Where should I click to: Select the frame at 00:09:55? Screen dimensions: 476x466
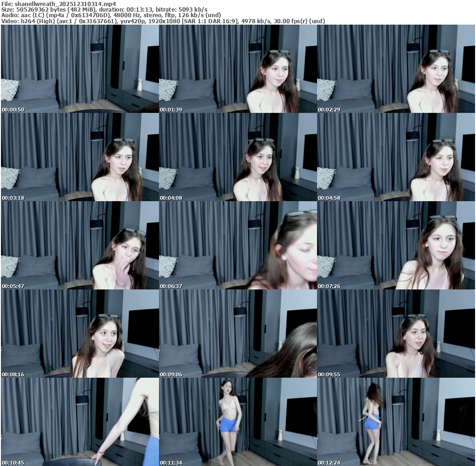tap(396, 334)
